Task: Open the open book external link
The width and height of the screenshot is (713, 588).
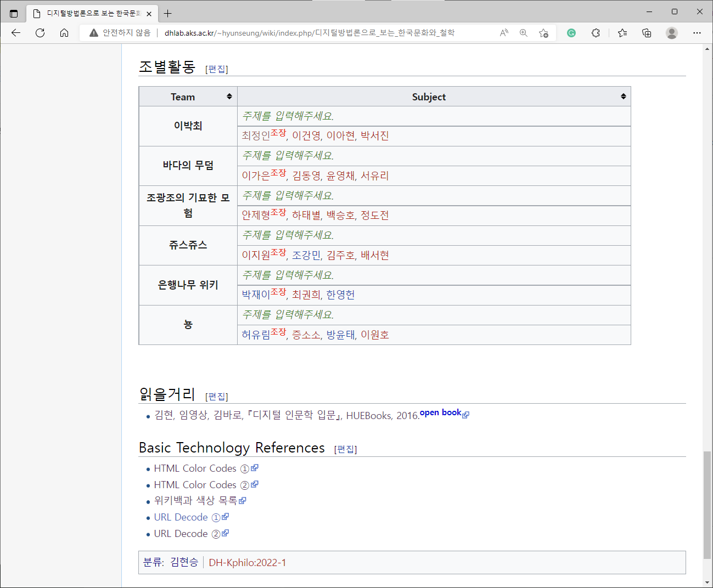Action: pos(444,412)
